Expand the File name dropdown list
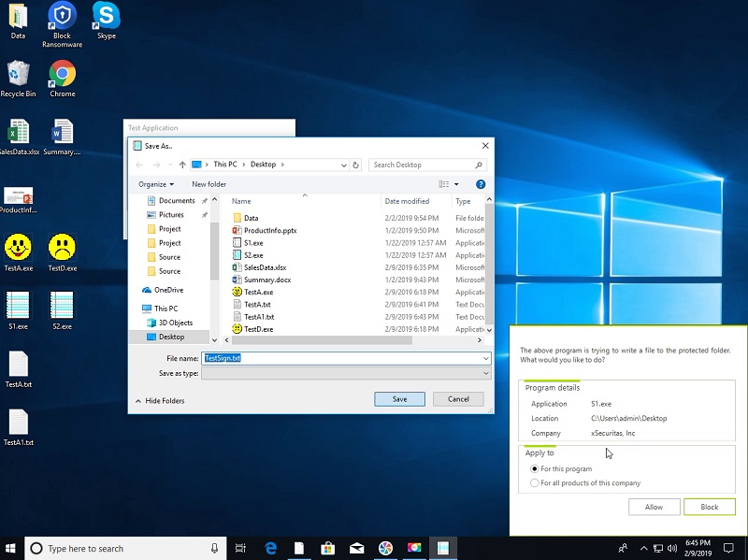 point(485,358)
